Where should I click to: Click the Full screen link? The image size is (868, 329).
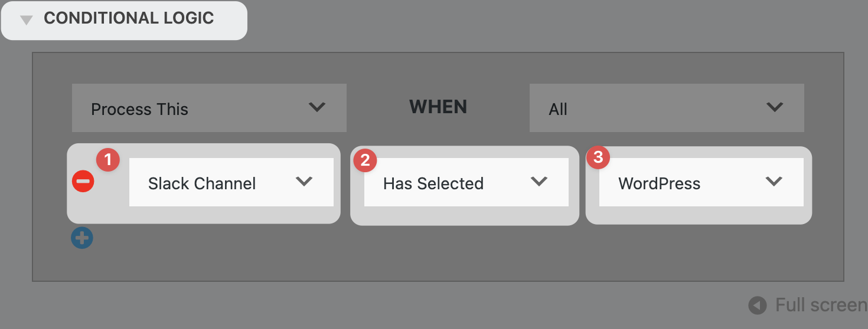pyautogui.click(x=821, y=305)
